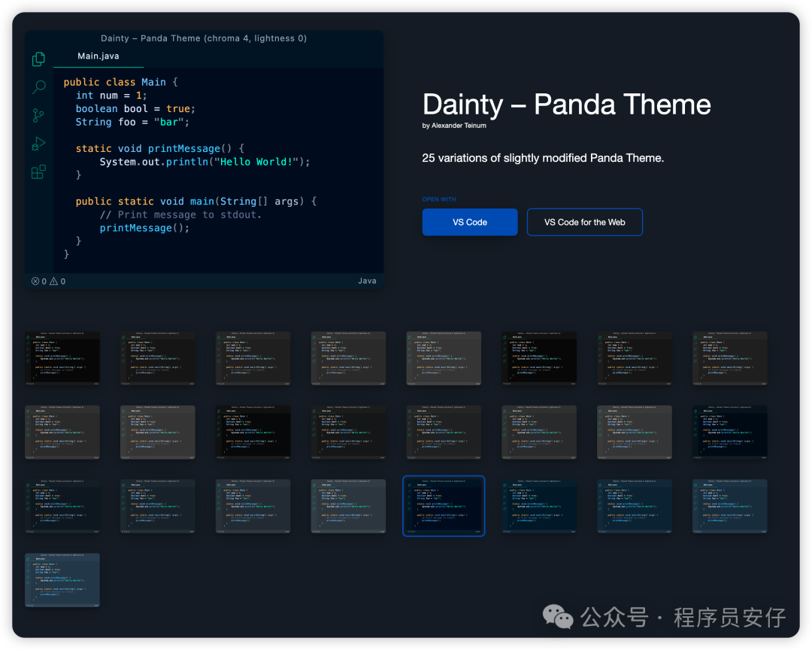Choose the first thumbnail in second row
The height and width of the screenshot is (650, 812).
point(62,432)
